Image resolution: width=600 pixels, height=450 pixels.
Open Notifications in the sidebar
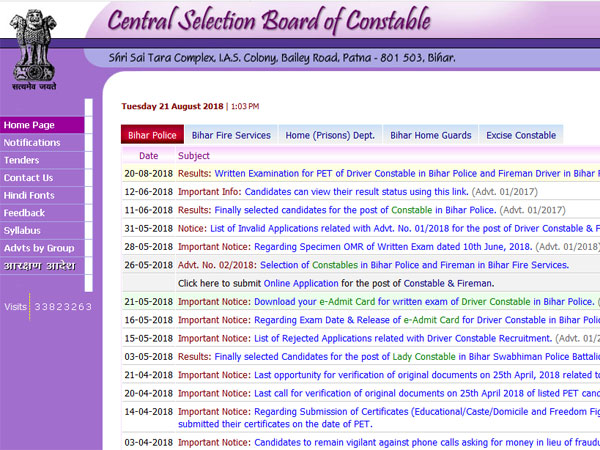point(32,143)
